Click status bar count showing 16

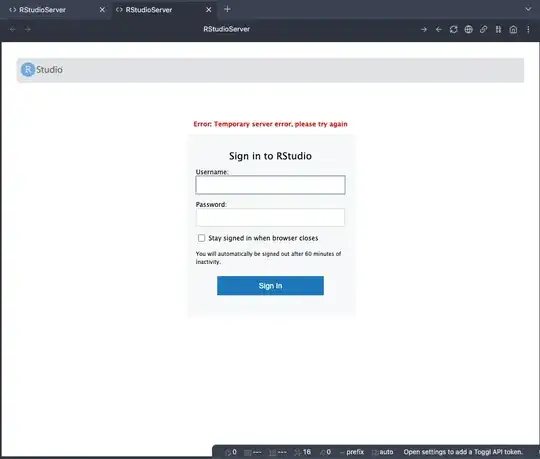tap(303, 452)
